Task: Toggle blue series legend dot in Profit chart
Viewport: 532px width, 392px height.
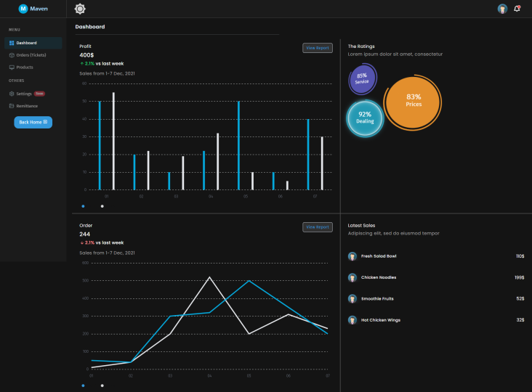Action: pos(83,206)
